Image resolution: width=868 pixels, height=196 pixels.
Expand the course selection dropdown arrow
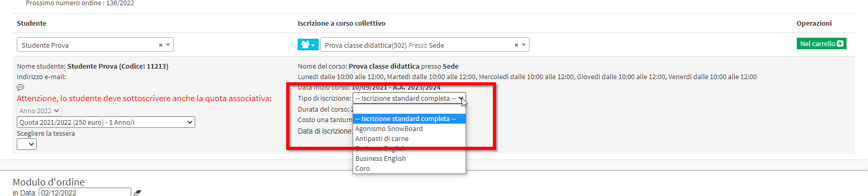click(x=524, y=45)
